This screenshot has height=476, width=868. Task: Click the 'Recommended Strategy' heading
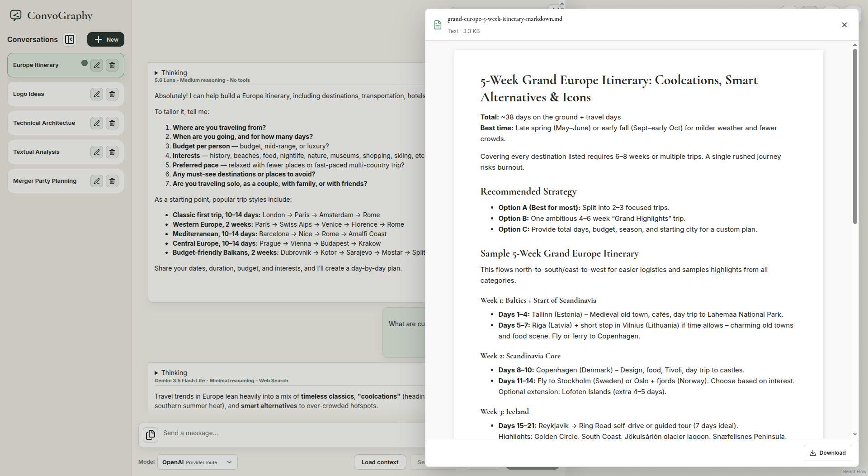[528, 191]
